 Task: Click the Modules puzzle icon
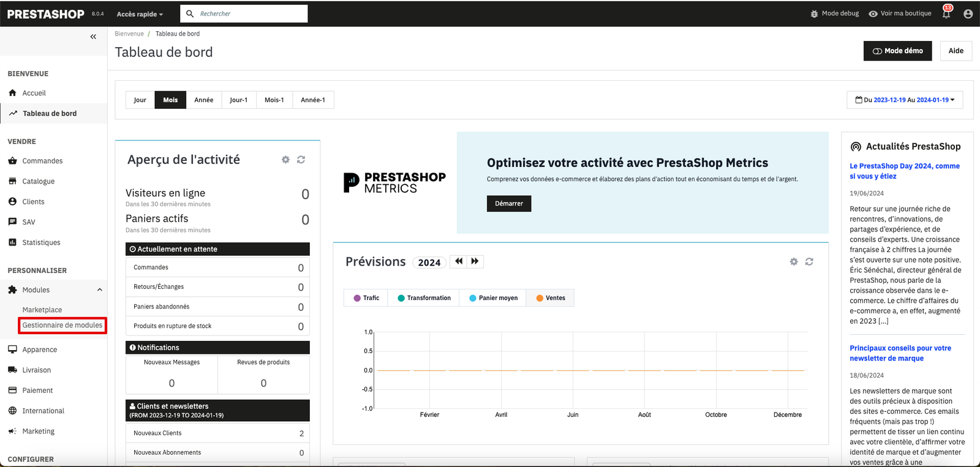coord(13,290)
